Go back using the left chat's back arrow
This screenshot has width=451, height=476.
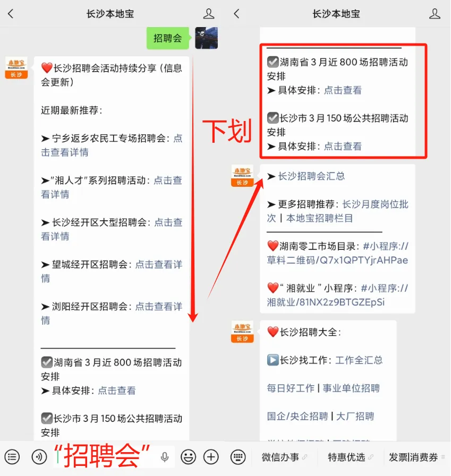point(11,14)
